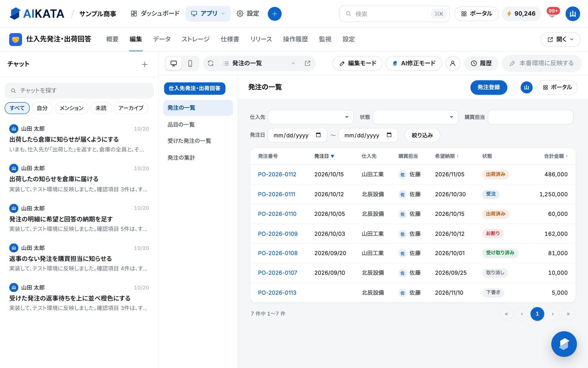This screenshot has height=368, width=588.
Task: Reload the preview with the refresh icon
Action: pyautogui.click(x=211, y=63)
